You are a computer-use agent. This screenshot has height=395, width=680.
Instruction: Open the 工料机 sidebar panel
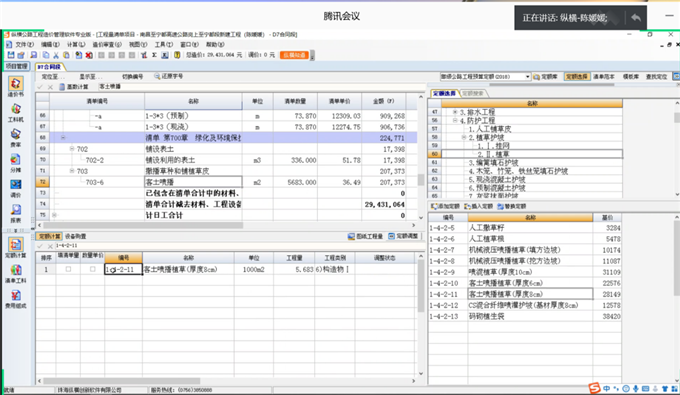pyautogui.click(x=16, y=113)
